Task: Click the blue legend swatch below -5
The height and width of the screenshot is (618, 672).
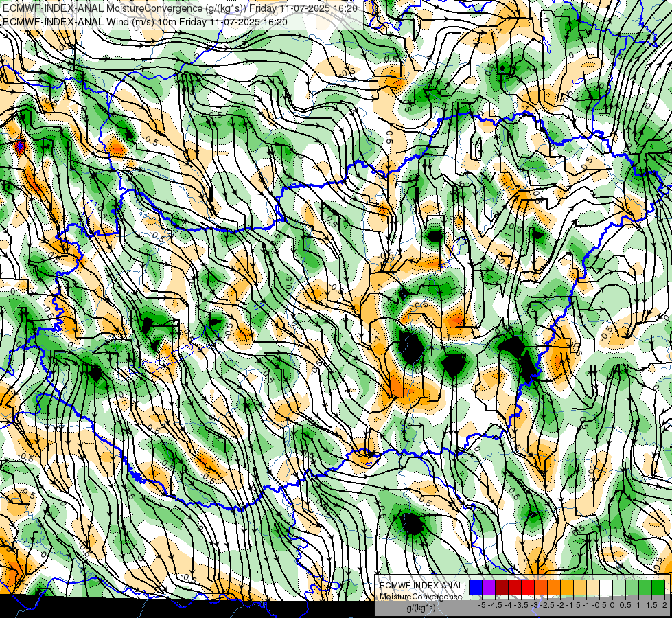Action: coord(476,588)
